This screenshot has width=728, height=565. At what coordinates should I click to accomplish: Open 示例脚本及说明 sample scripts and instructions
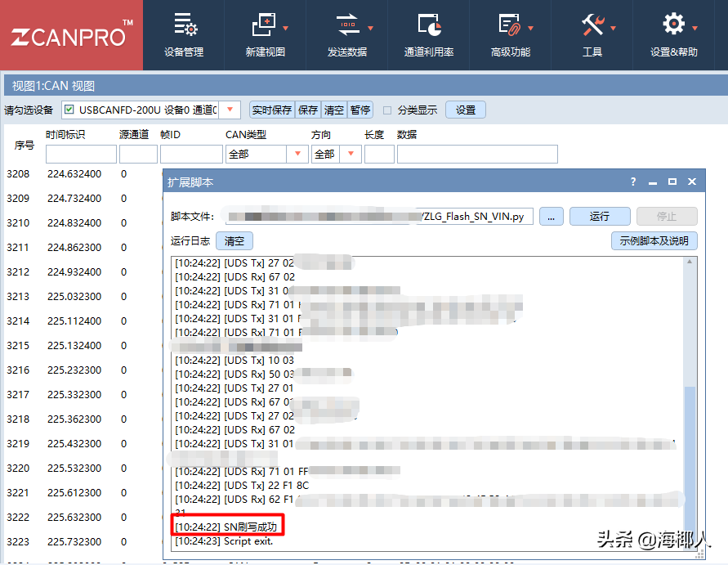point(654,240)
